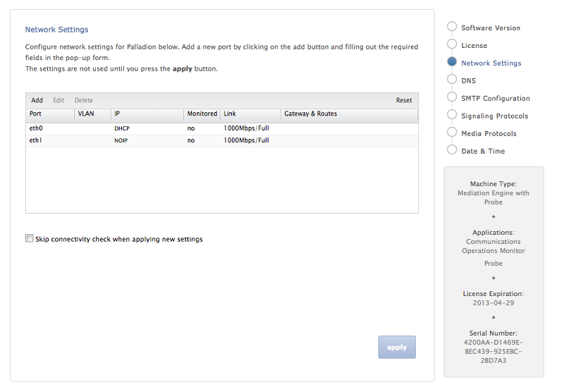Enable Skip connectivity check checkbox
This screenshot has width=564, height=392.
coord(30,239)
